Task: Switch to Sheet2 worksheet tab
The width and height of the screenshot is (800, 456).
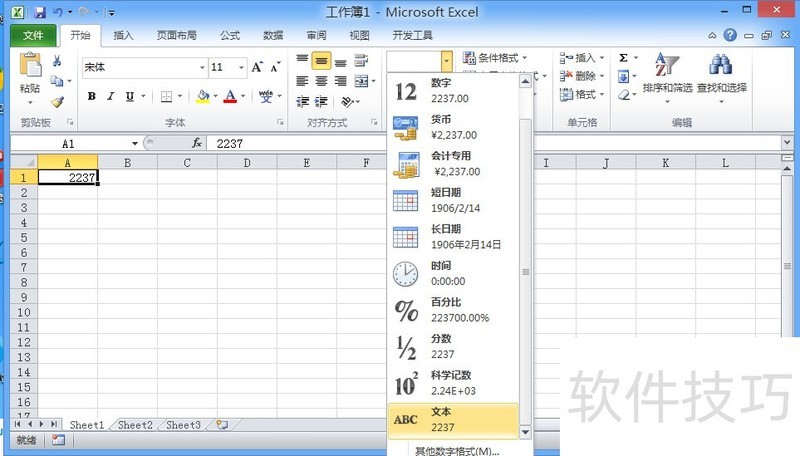Action: pyautogui.click(x=135, y=424)
